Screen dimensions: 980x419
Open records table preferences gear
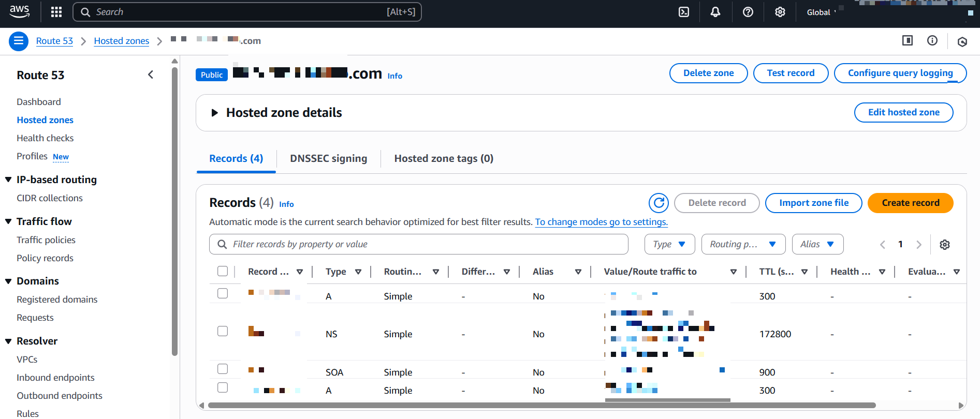point(945,245)
